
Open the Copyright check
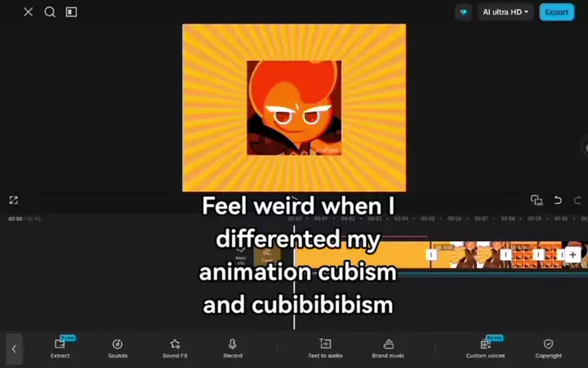click(548, 348)
